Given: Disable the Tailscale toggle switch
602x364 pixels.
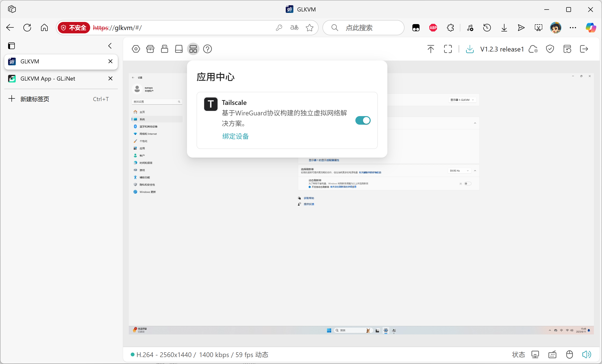Looking at the screenshot, I should point(363,120).
